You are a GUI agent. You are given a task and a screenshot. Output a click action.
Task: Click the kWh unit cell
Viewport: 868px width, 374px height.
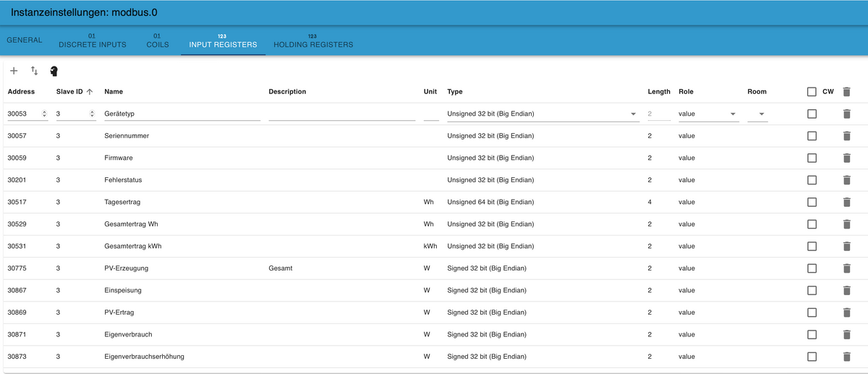[430, 246]
